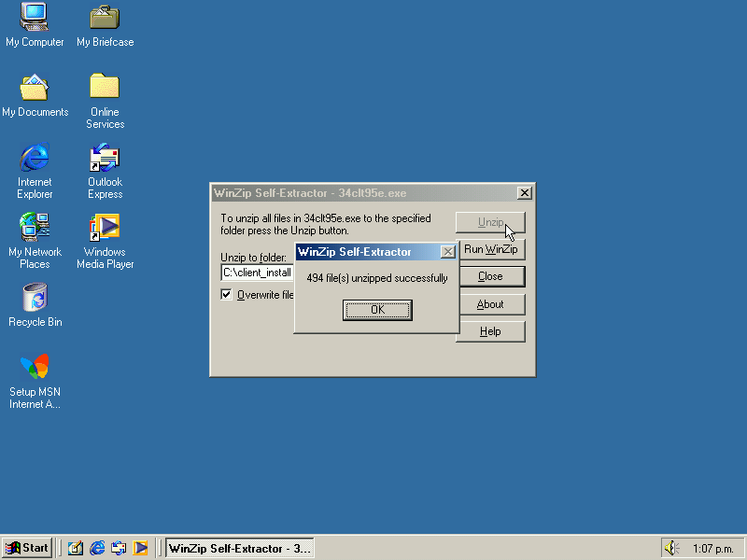
Task: Click the WinZip Self-Extractor taskbar button
Action: (x=240, y=548)
